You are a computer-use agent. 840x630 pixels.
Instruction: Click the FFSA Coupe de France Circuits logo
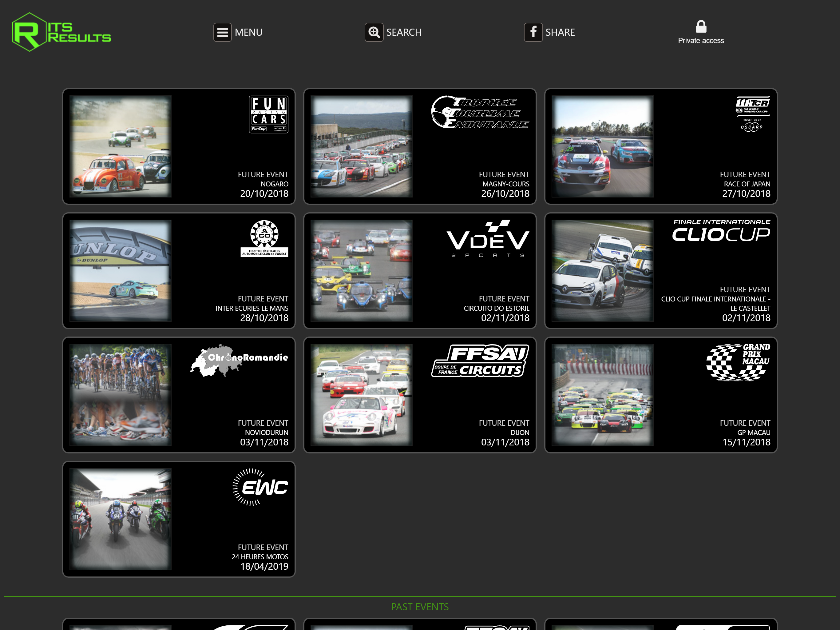[x=480, y=361]
